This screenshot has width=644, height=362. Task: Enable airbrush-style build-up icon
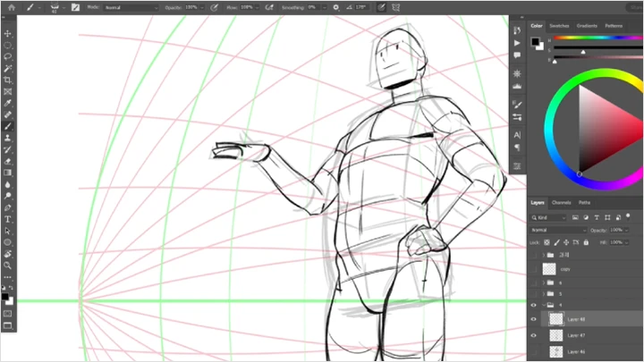[269, 7]
